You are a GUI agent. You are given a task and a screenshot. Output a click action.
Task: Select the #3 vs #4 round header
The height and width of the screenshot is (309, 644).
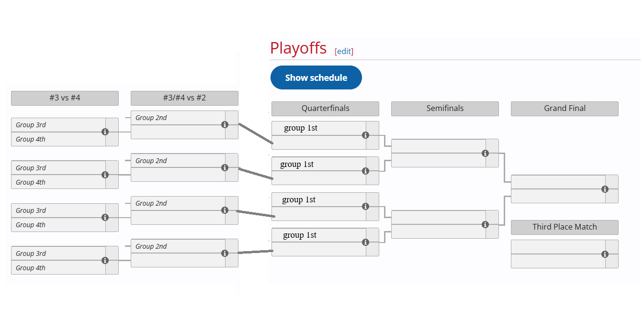[x=65, y=98]
